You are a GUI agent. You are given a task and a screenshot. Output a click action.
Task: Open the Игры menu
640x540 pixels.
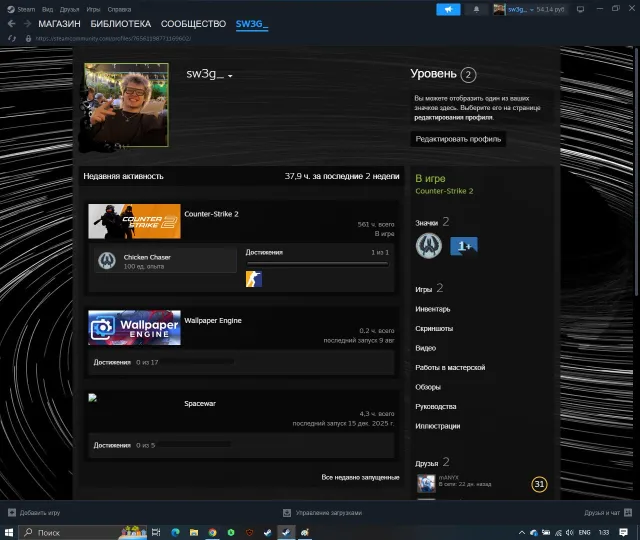click(93, 9)
